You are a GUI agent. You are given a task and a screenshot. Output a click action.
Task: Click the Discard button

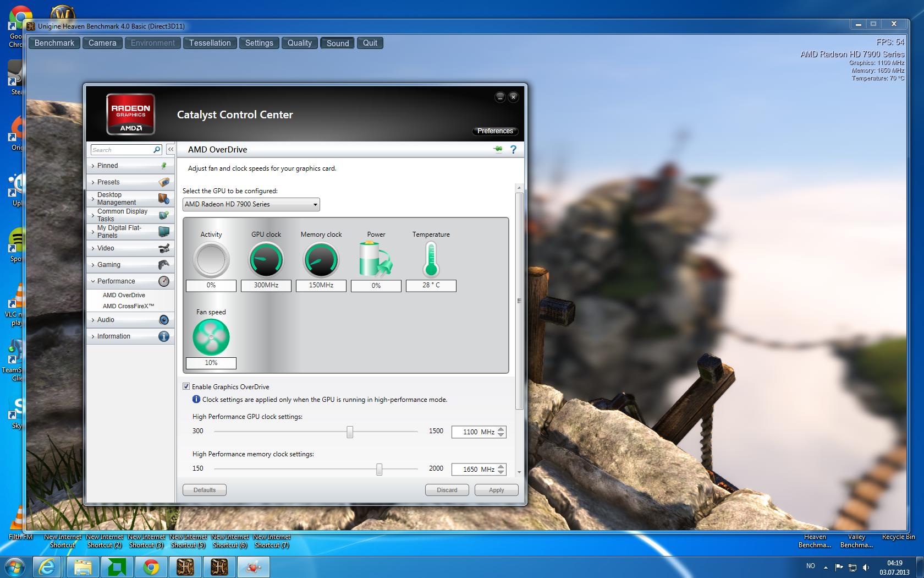(447, 490)
